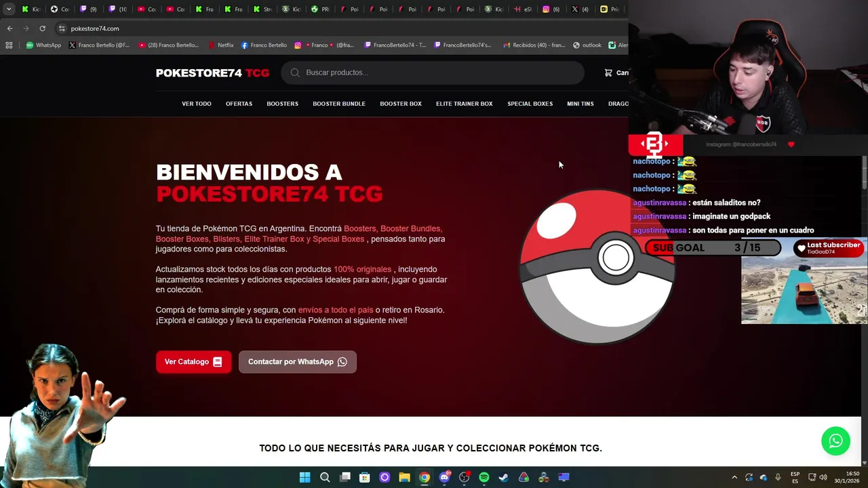Click the magnifier icon in product search

295,73
